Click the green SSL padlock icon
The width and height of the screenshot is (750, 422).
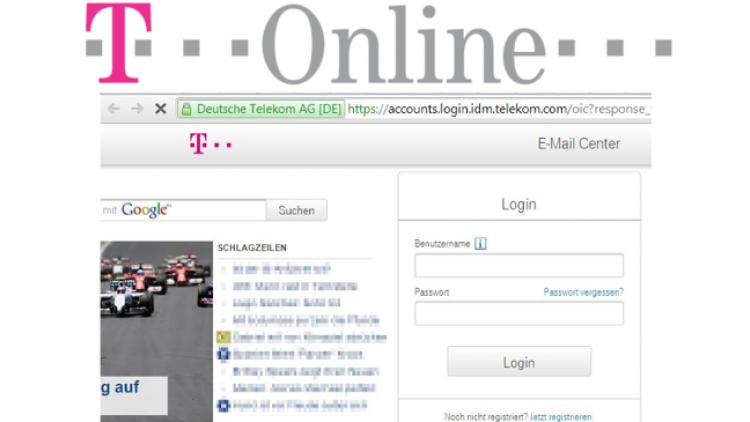click(187, 109)
